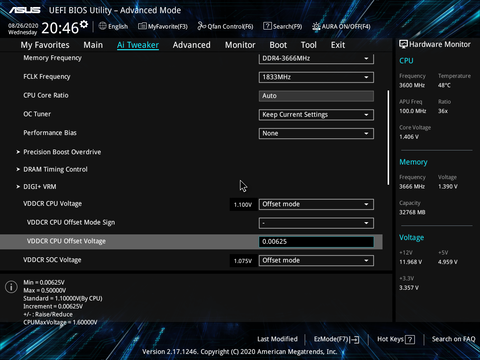This screenshot has height=360, width=480.
Task: Click VDDCR CPU Offset Voltage input field
Action: [x=316, y=242]
